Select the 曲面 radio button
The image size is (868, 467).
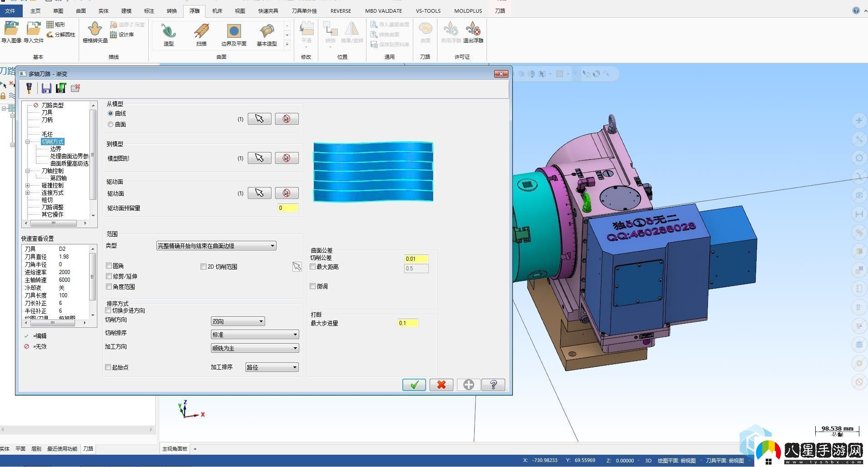(x=110, y=124)
